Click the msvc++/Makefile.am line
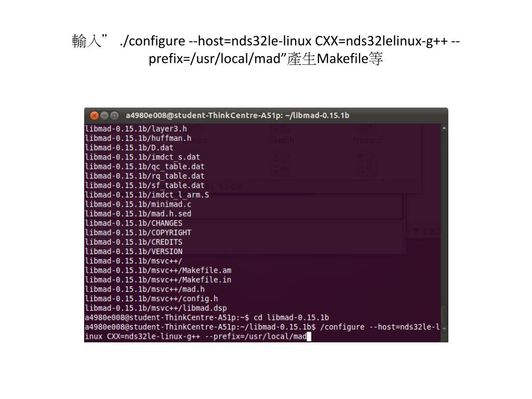Viewport: 532px width, 399px height. (x=158, y=270)
